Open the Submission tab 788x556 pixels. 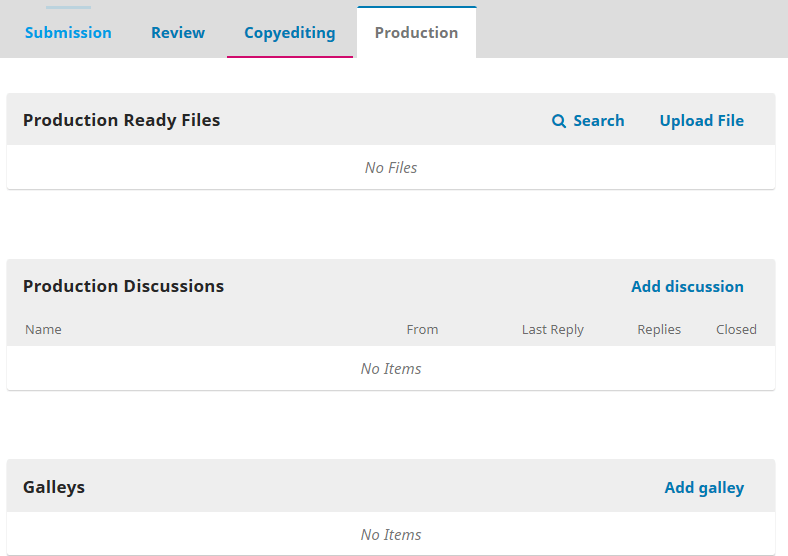pyautogui.click(x=68, y=33)
